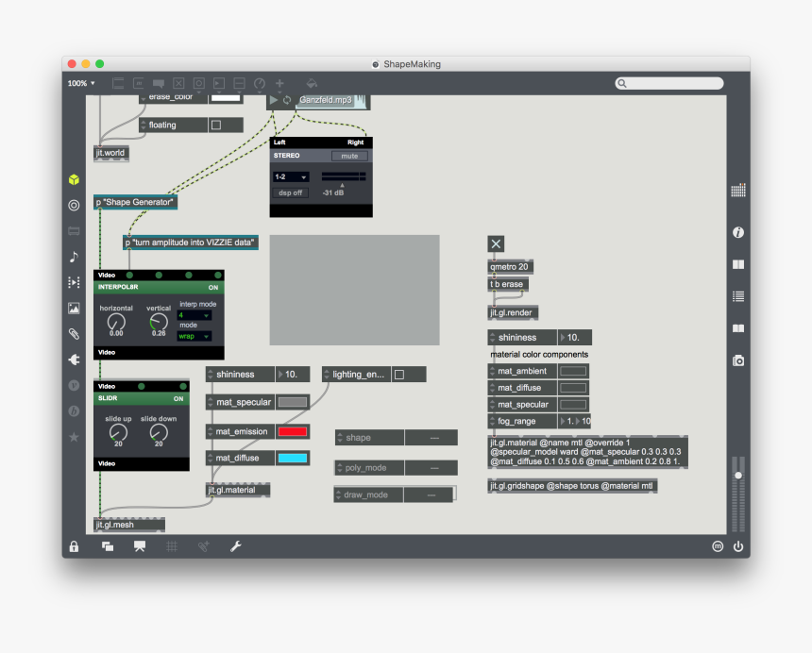Image resolution: width=812 pixels, height=653 pixels.
Task: Open the 100% zoom level menu
Action: [x=80, y=83]
